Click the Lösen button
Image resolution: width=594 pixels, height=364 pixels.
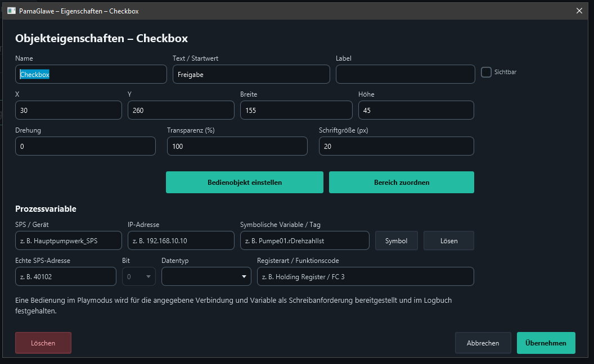coord(449,240)
